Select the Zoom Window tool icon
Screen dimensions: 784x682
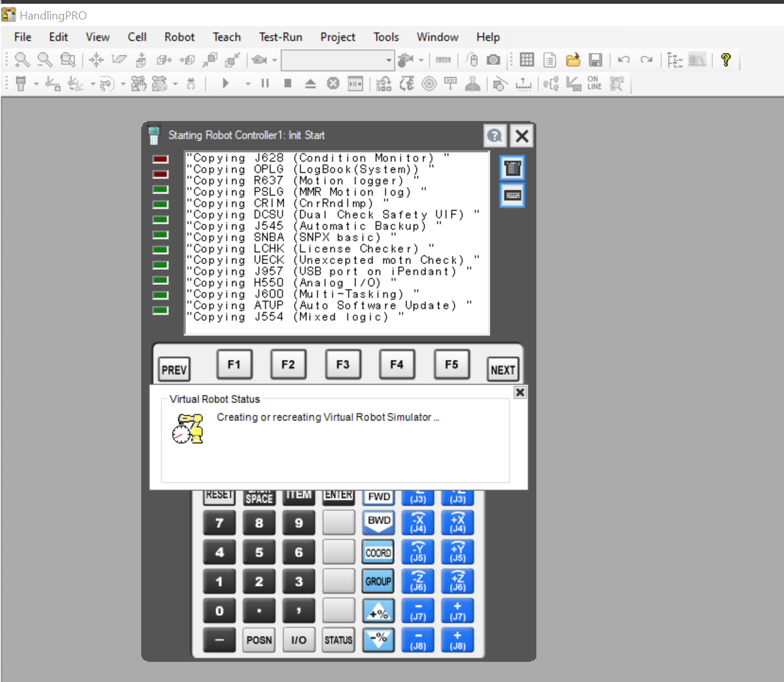[67, 60]
